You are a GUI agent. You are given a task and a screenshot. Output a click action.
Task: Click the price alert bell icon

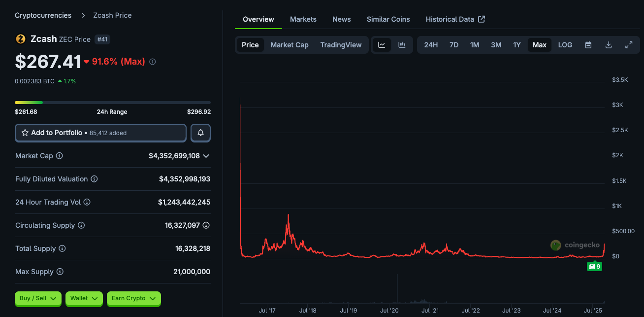tap(201, 133)
